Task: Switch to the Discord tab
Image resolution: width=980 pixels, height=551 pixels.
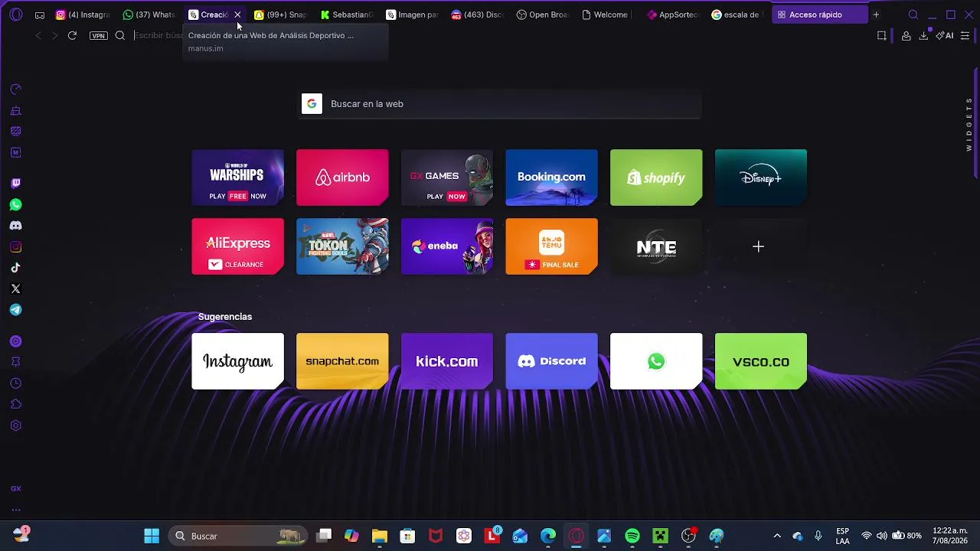Action: click(478, 15)
